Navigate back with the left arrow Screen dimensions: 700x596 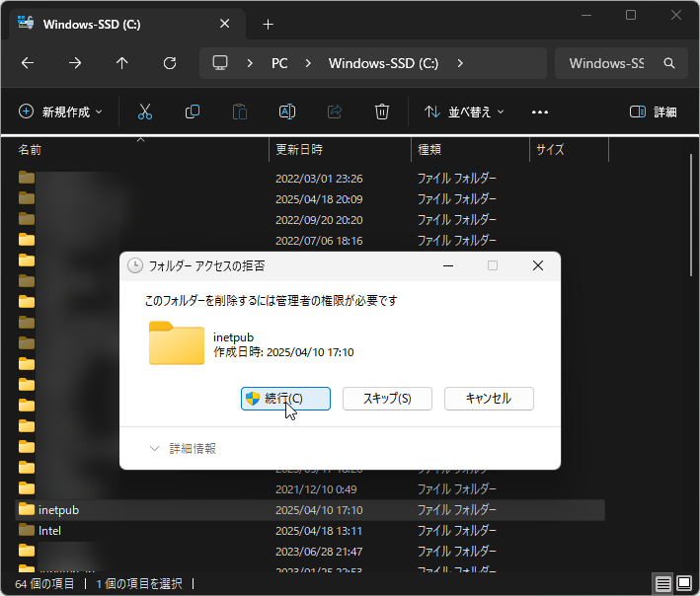coord(28,63)
